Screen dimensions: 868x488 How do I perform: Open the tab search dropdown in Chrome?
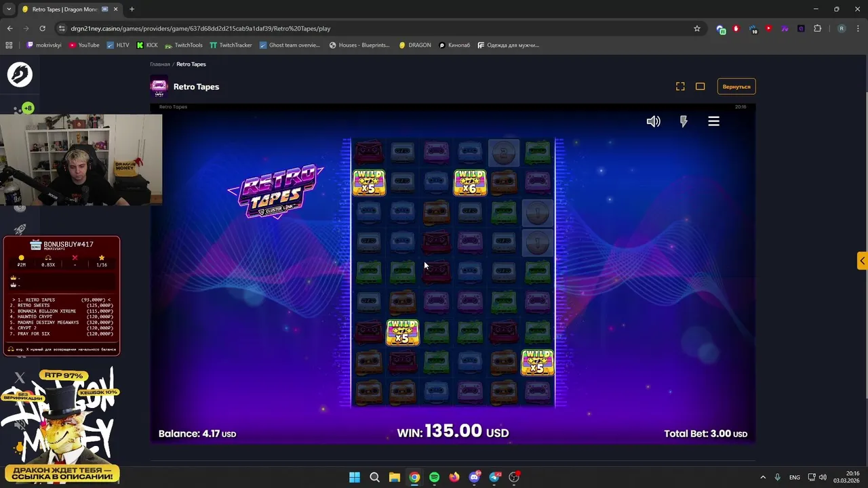coord(9,9)
